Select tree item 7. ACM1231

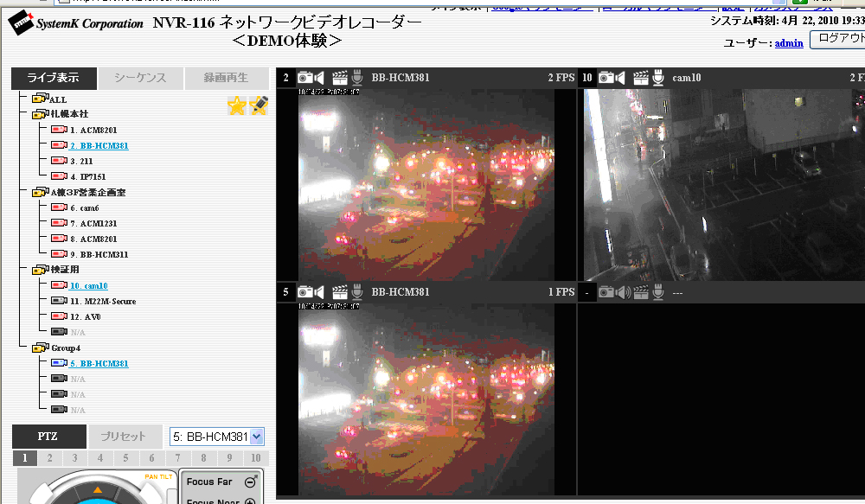(93, 223)
